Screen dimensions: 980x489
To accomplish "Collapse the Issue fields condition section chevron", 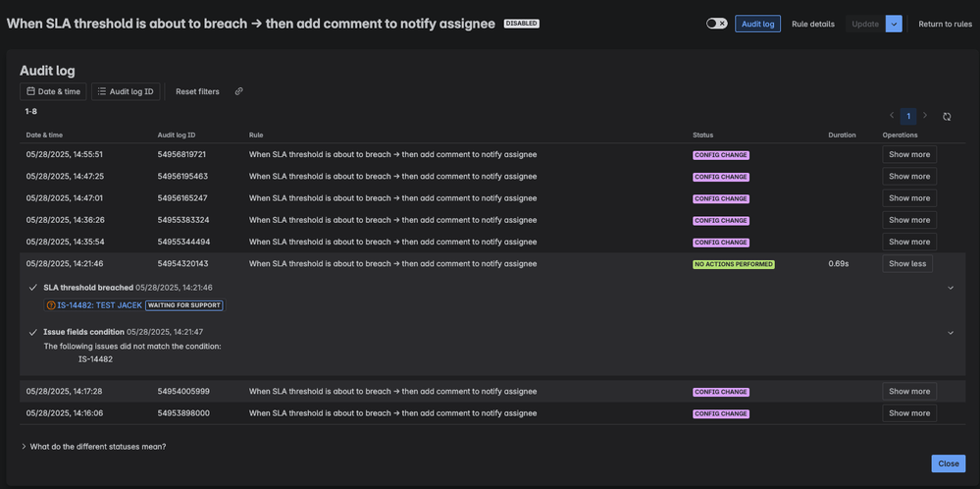I will pos(951,333).
